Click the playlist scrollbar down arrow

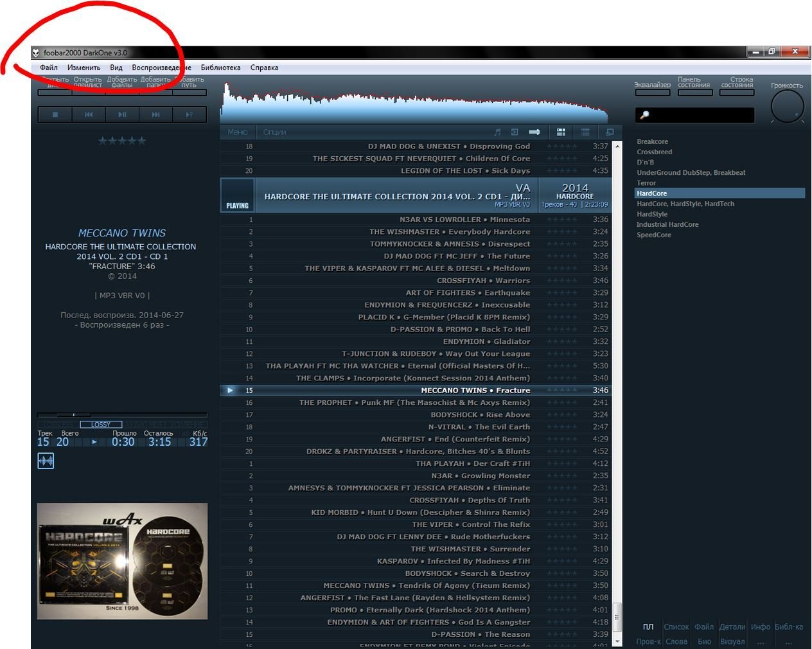(x=618, y=641)
